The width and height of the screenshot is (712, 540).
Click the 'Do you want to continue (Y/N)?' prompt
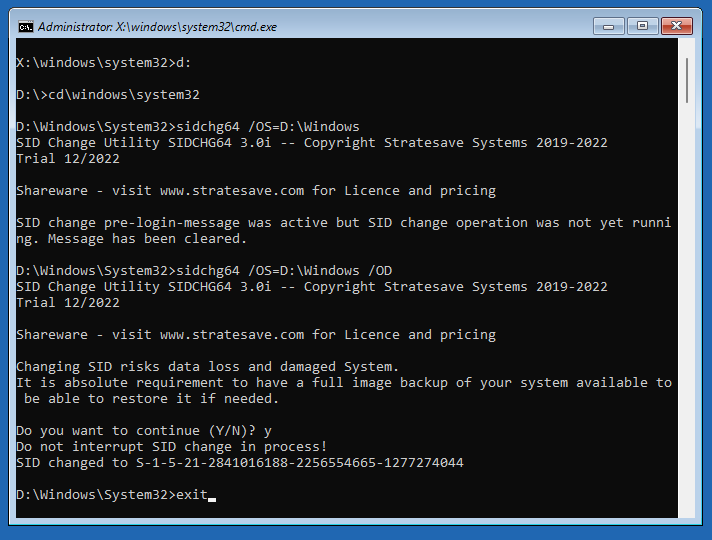(136, 431)
